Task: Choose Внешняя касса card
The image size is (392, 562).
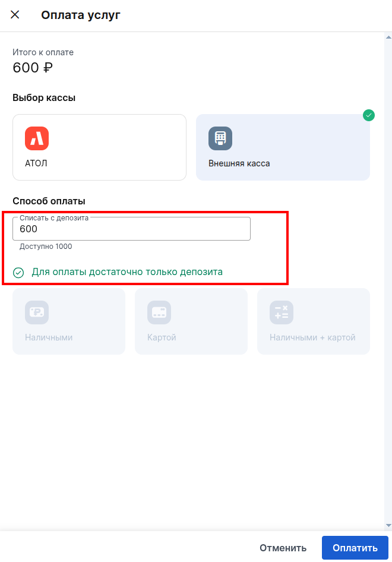Action: [x=283, y=147]
